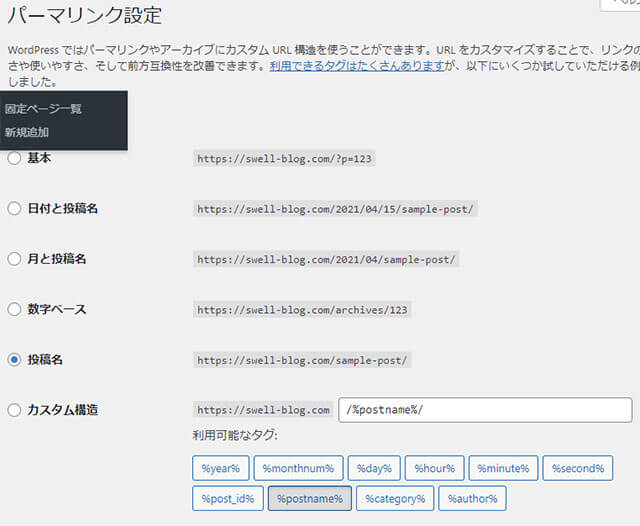Add the %hour% tag
The width and height of the screenshot is (640, 526).
(435, 467)
